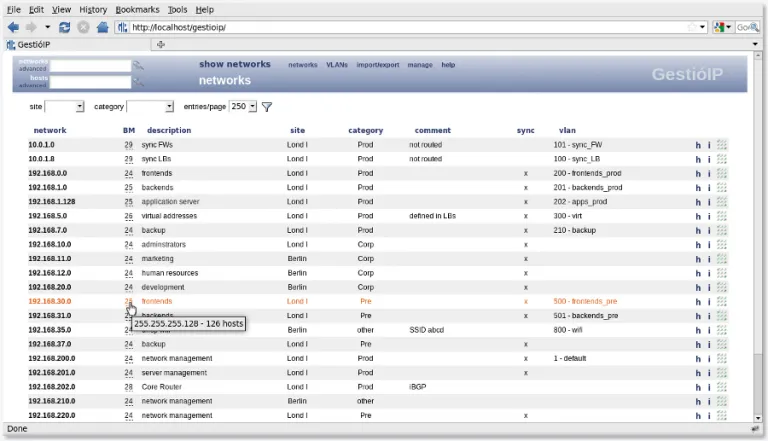Click the h history icon for 10.0.1.0
768x441 pixels.
[x=698, y=145]
